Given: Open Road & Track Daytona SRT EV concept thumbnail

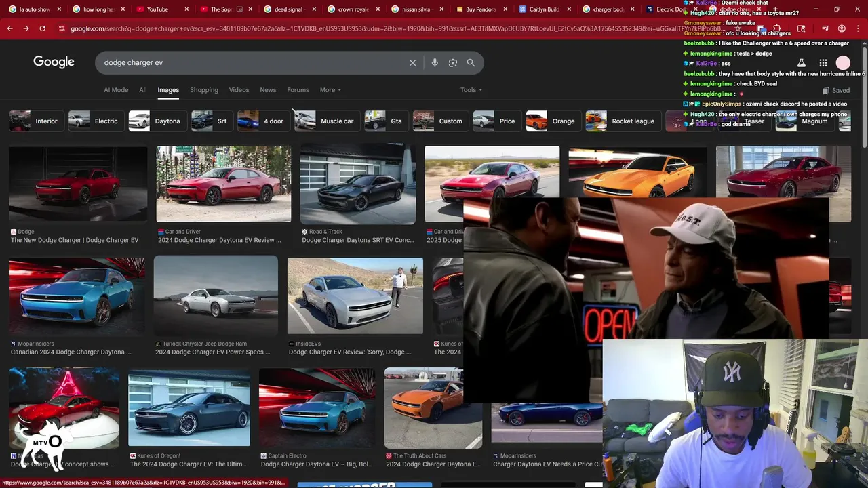Looking at the screenshot, I should click(358, 185).
